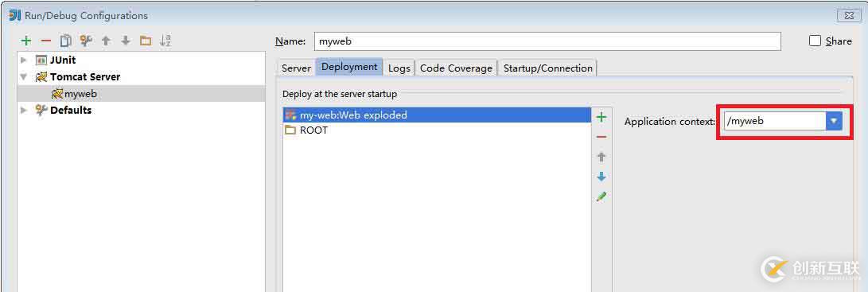Remove selected artifact from deployment

[x=601, y=137]
